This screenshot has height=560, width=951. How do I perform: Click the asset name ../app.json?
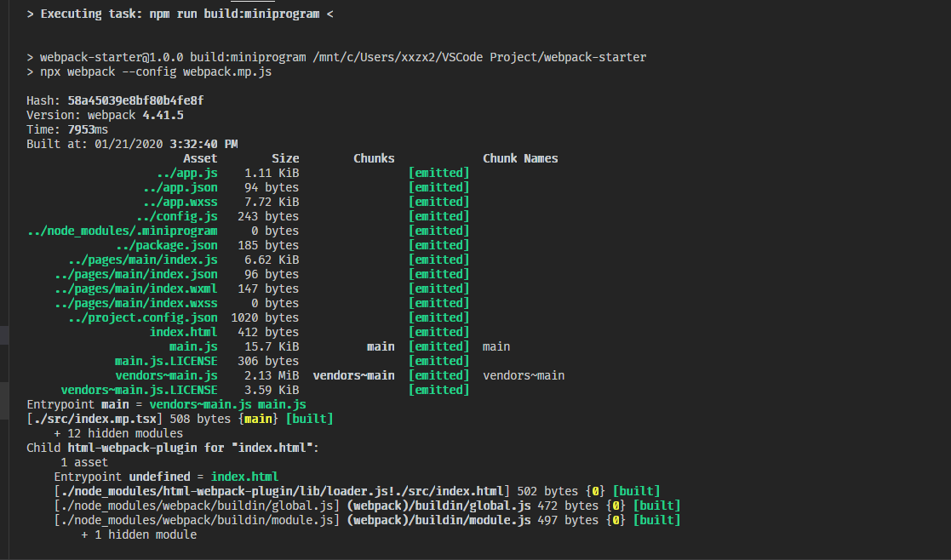point(180,188)
